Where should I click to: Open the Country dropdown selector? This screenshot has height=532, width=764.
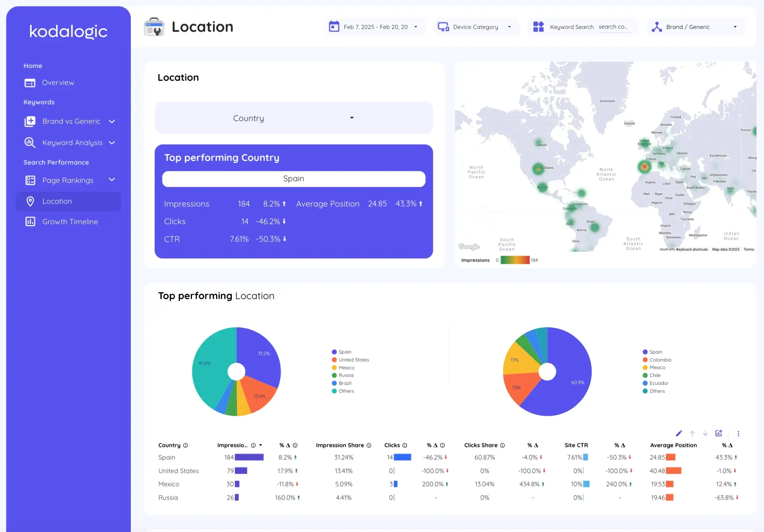294,118
